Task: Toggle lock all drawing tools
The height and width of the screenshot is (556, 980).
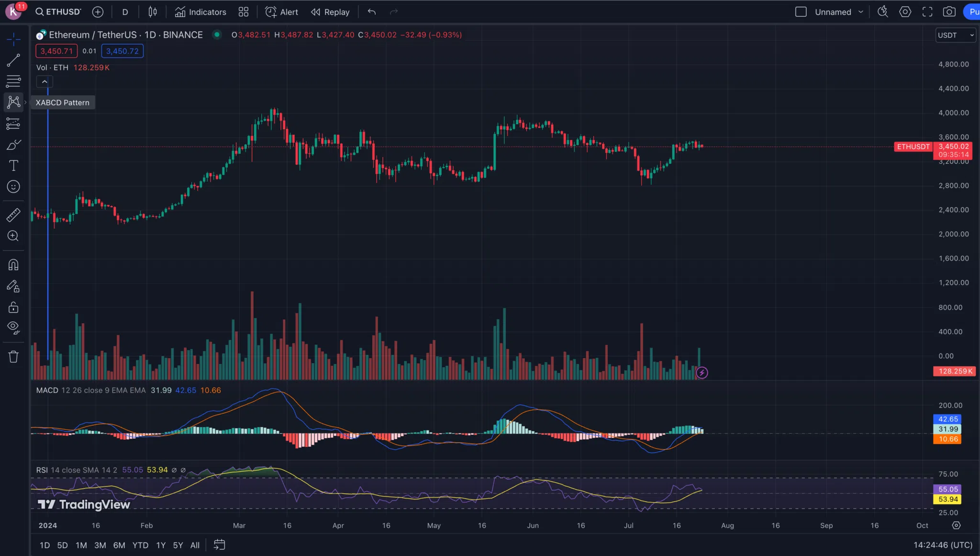Action: 13,307
